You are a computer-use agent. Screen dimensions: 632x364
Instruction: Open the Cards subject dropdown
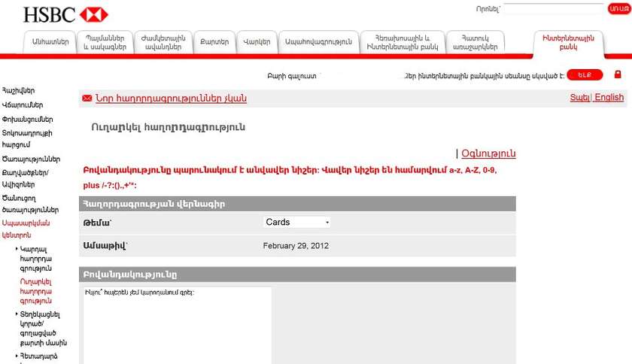point(297,222)
